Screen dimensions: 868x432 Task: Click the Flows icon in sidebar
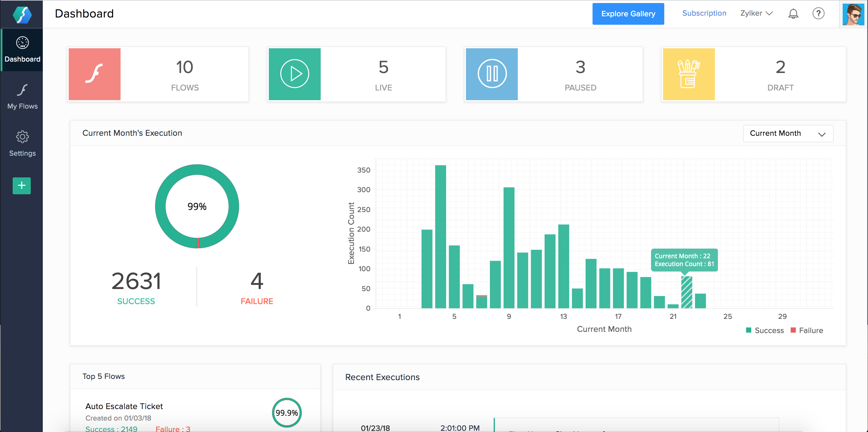(x=22, y=90)
